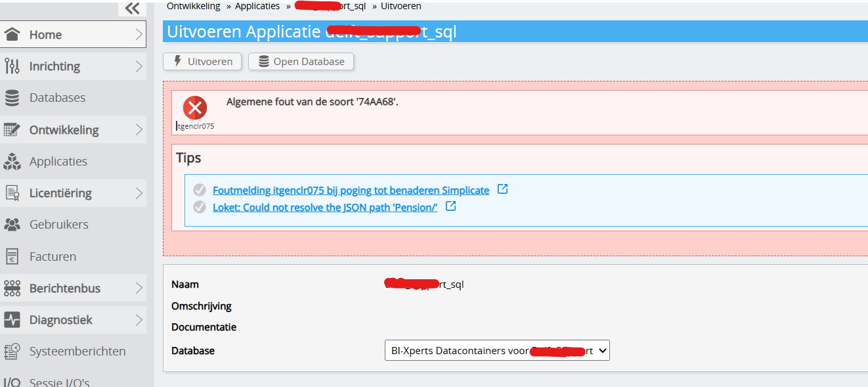Toggle checkmark beside Simplicate foutmelding tip
This screenshot has width=868, height=387.
click(200, 191)
